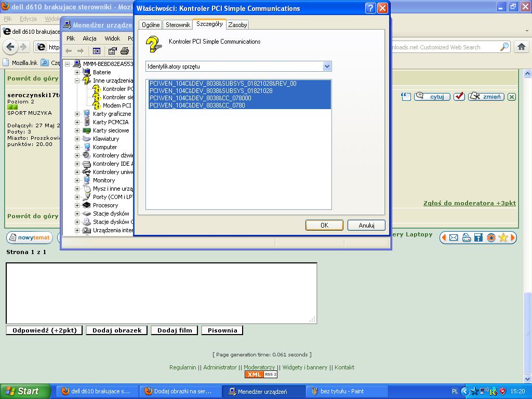Click the Firefox back navigation button
The image size is (532, 399).
pyautogui.click(x=10, y=47)
